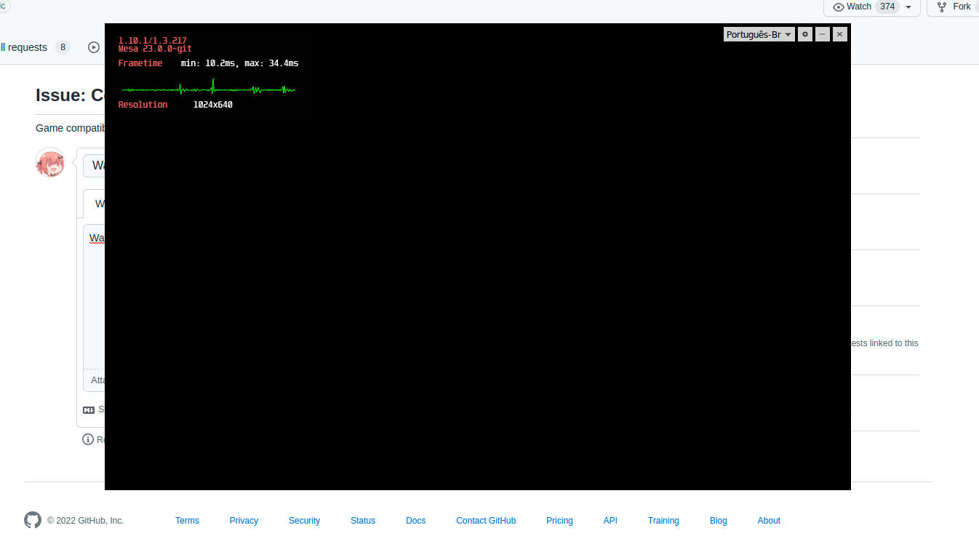
Task: Click the Fork button
Action: (x=954, y=7)
